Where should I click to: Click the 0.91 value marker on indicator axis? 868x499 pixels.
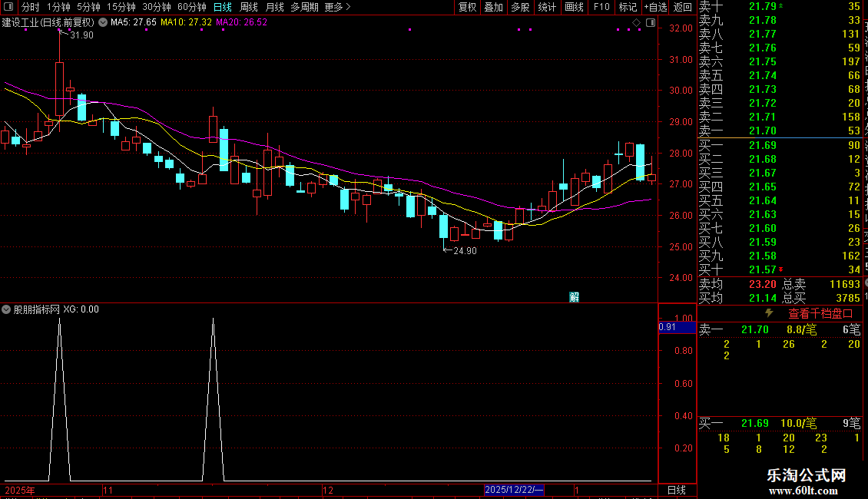(677, 327)
